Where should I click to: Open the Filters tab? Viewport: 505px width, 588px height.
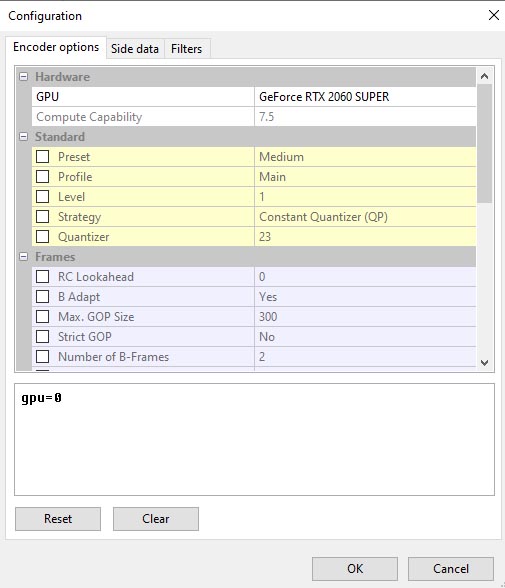pos(187,49)
